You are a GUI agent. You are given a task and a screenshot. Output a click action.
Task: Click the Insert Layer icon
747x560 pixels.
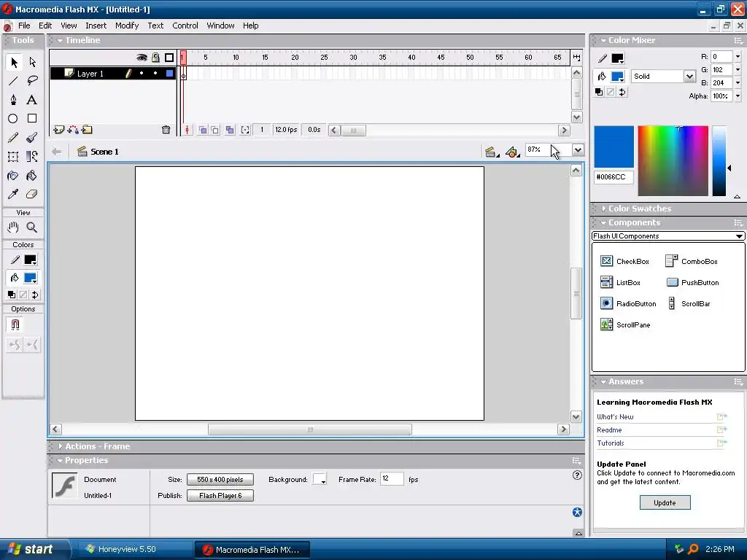[59, 130]
